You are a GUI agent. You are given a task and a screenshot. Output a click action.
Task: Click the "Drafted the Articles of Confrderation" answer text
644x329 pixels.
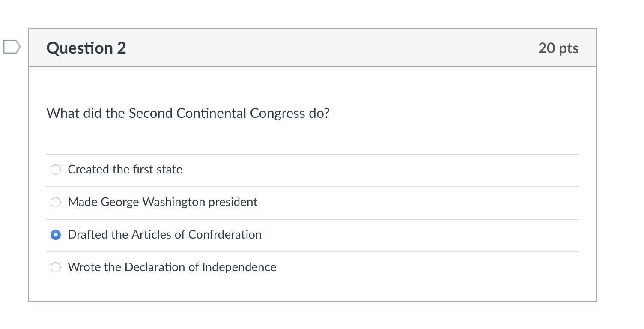[x=164, y=235]
